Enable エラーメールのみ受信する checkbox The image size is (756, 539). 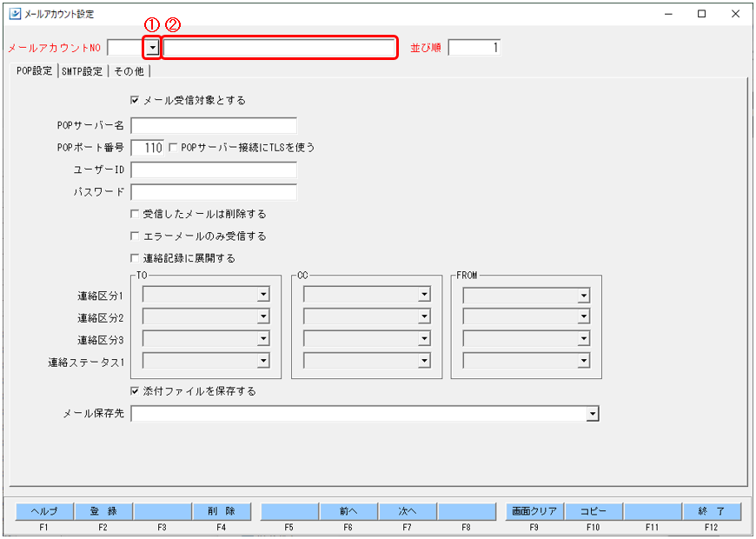(135, 236)
